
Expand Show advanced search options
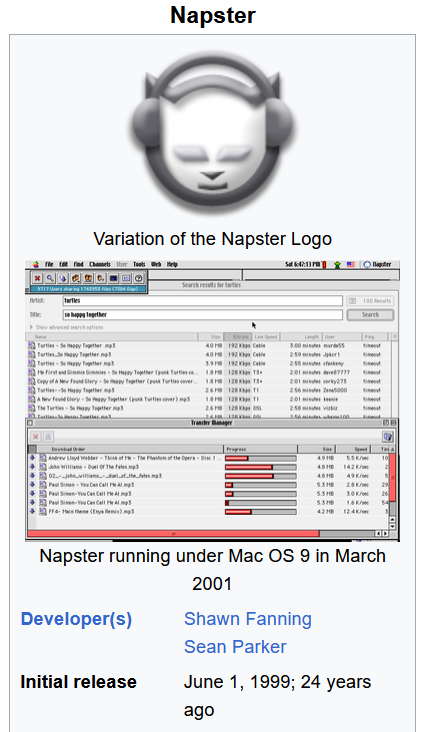click(66, 327)
